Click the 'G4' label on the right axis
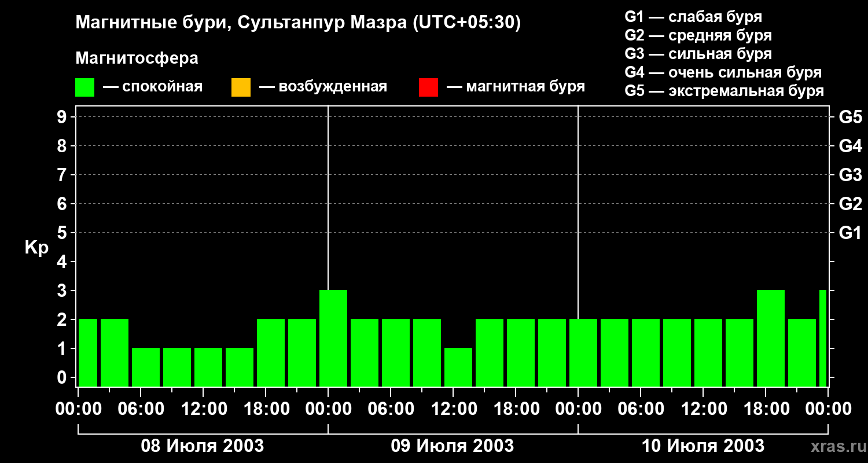This screenshot has width=868, height=463. [850, 146]
